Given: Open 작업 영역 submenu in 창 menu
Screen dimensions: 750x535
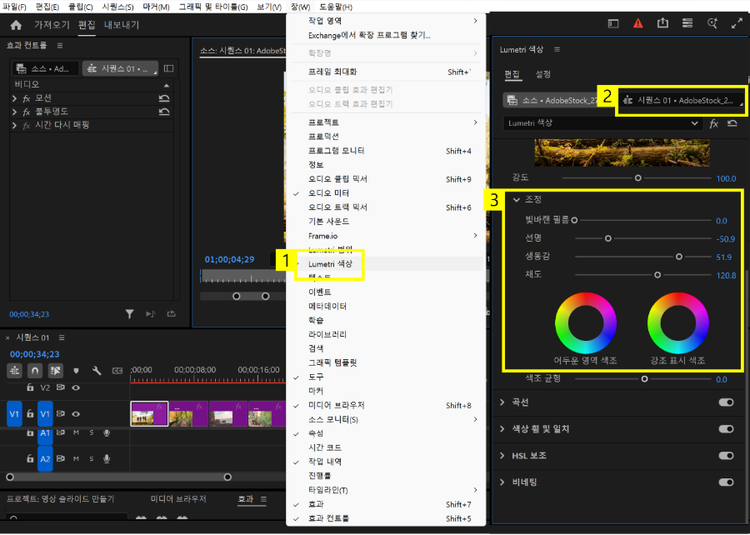Looking at the screenshot, I should 386,21.
